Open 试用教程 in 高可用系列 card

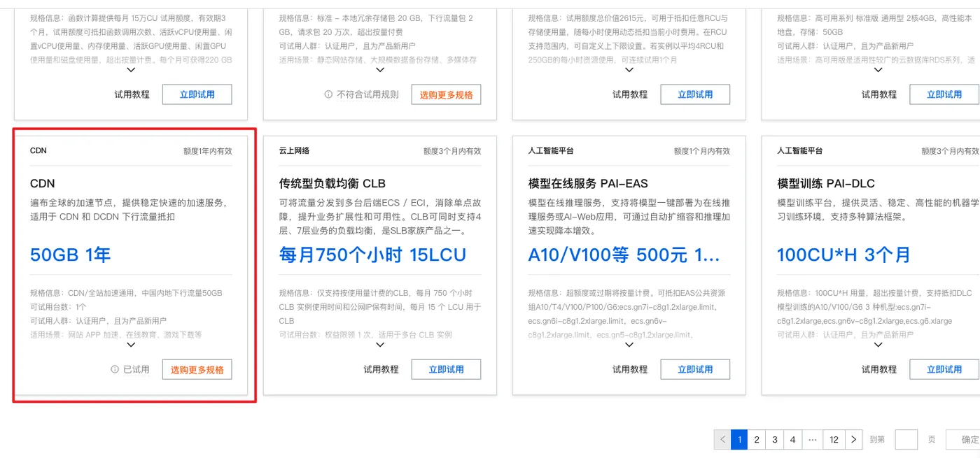tap(879, 94)
